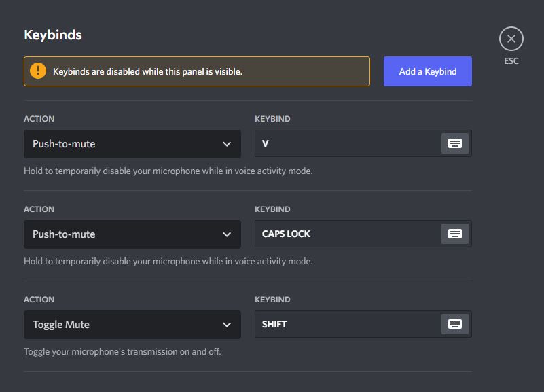This screenshot has height=392, width=544.
Task: Click the keyboard icon beside CAPS LOCK
Action: coord(455,234)
